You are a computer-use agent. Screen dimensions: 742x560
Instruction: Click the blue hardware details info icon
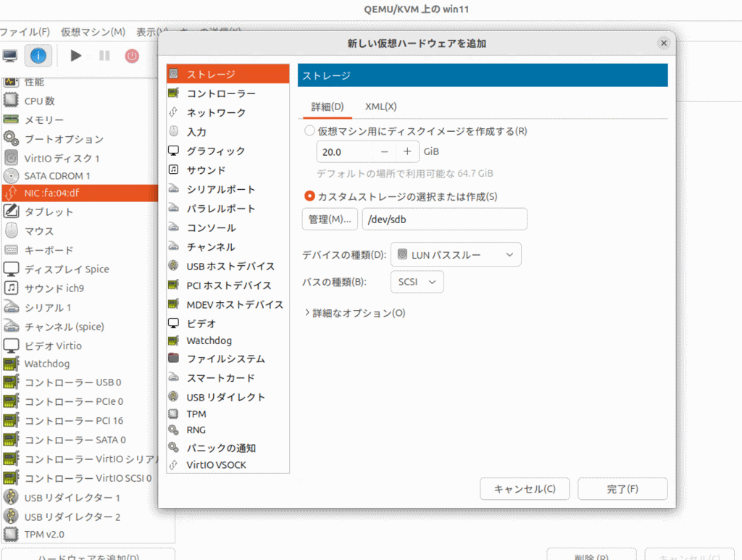(x=38, y=56)
